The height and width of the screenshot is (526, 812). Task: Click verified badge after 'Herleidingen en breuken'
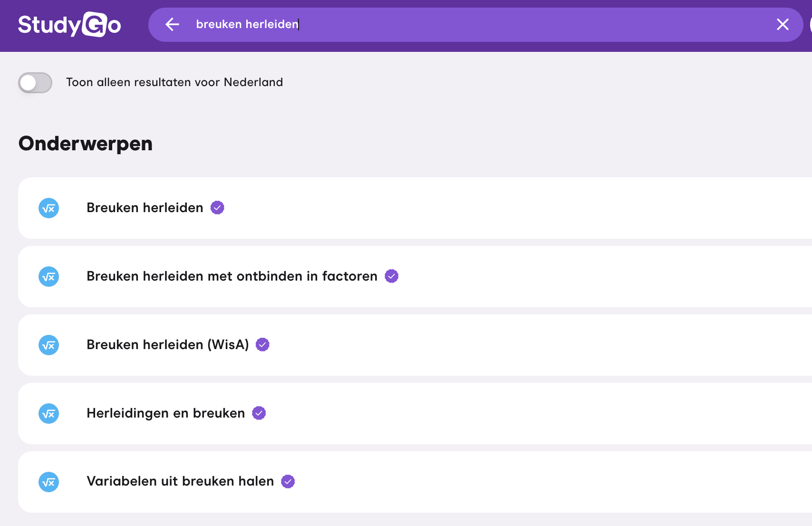tap(259, 413)
